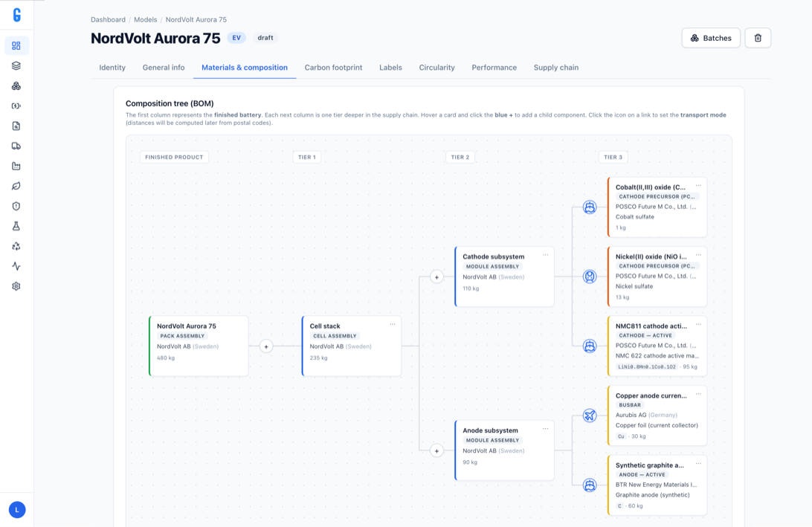812x527 pixels.
Task: Select the NordVolt Aurora 75 pack assembly card
Action: (199, 346)
